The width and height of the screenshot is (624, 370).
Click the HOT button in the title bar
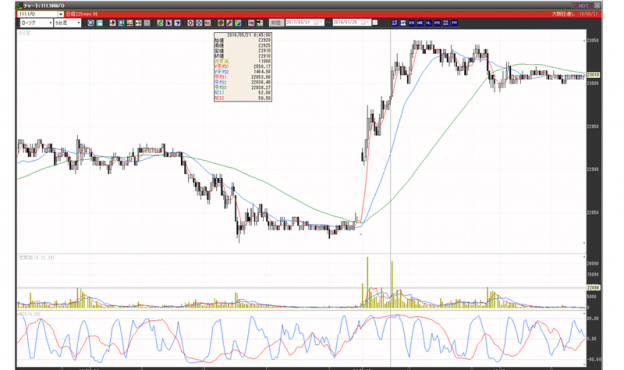click(583, 6)
